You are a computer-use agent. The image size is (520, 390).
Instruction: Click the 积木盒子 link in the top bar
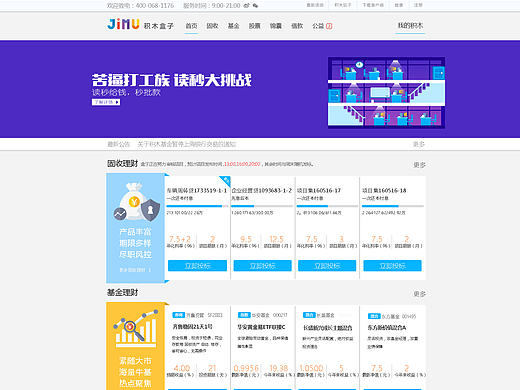tap(343, 5)
